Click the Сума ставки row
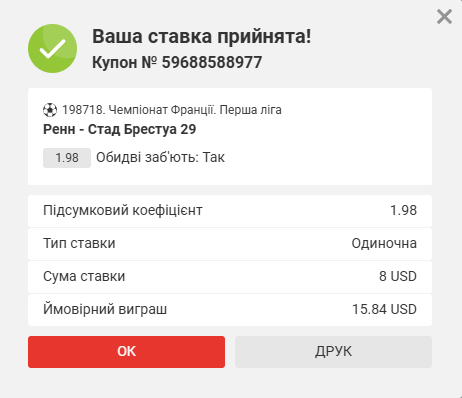Viewport: 462px width, 398px height. click(230, 277)
